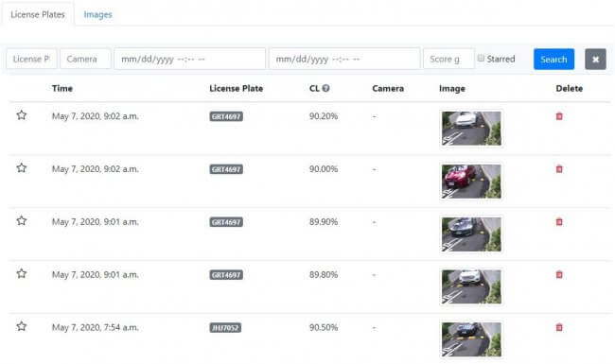Toggle star on the 89.80% entry

click(22, 273)
